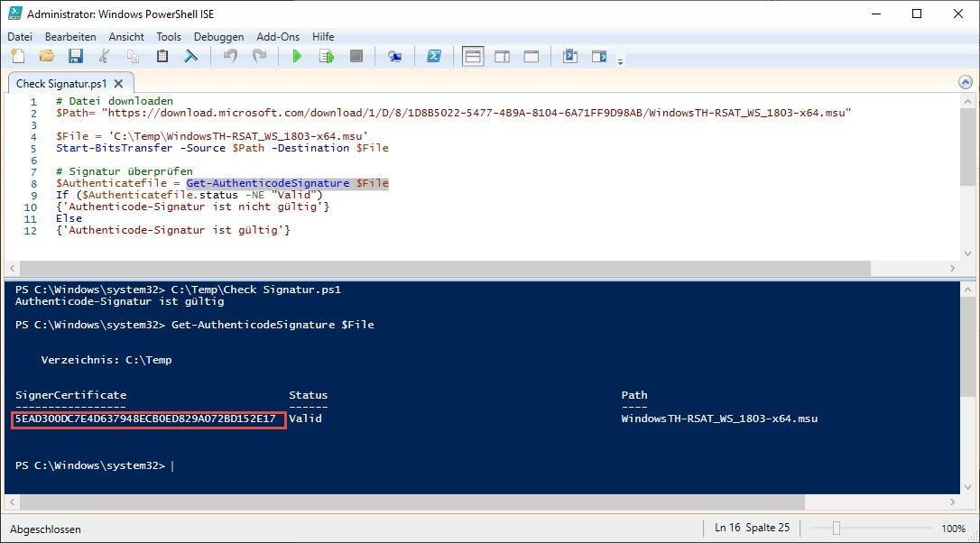Open a script with the folder icon
This screenshot has height=543, width=980.
coord(47,56)
